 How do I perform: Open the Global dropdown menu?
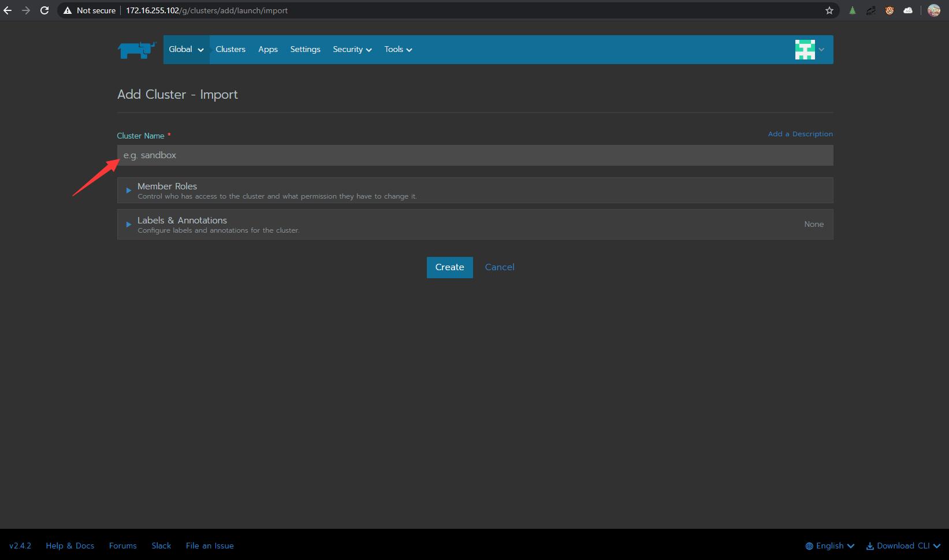pos(186,50)
